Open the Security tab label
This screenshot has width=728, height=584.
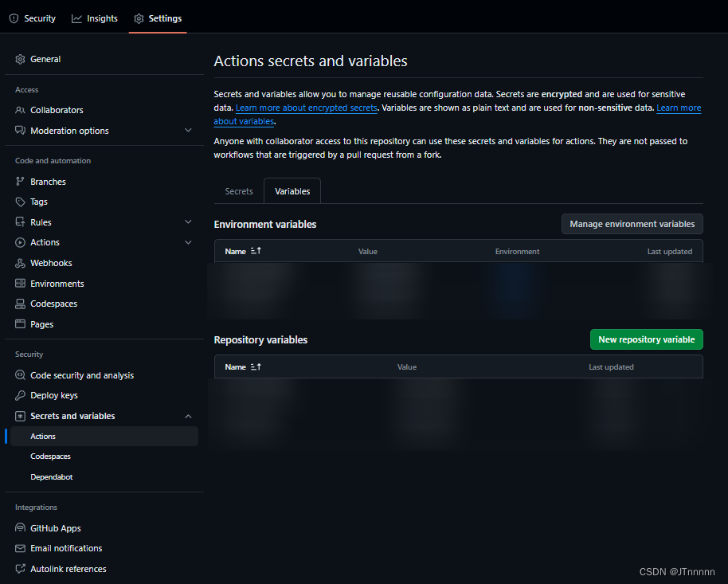[40, 18]
